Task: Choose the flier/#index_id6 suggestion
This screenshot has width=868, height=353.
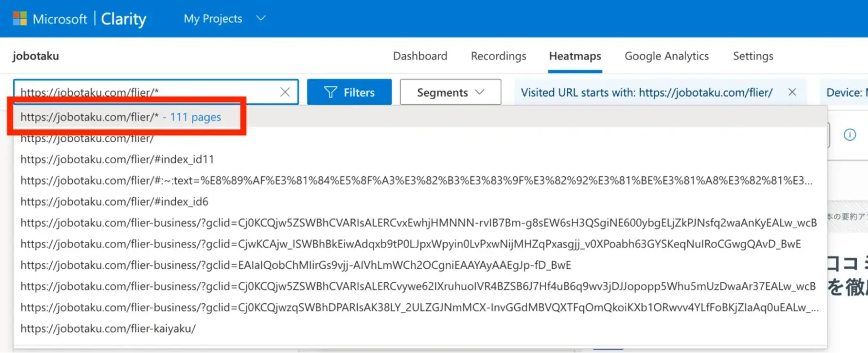Action: (x=420, y=202)
